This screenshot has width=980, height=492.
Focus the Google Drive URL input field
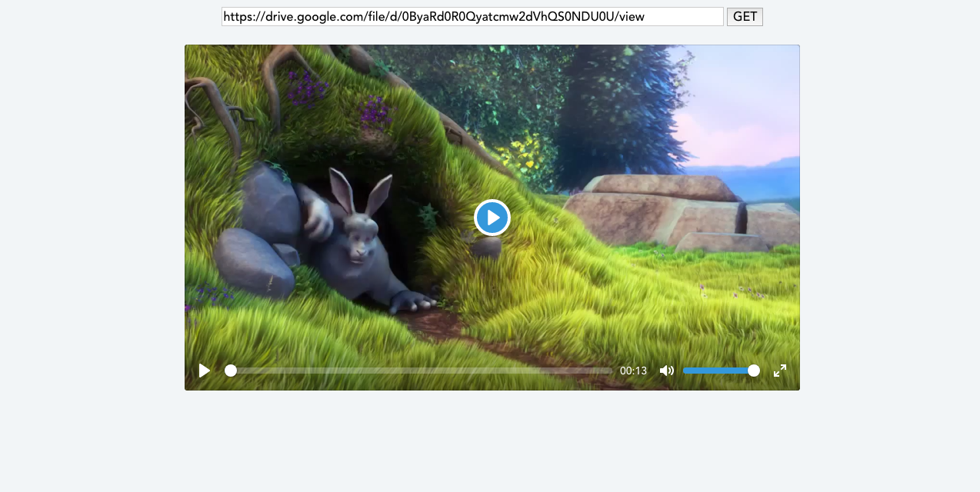pos(472,17)
